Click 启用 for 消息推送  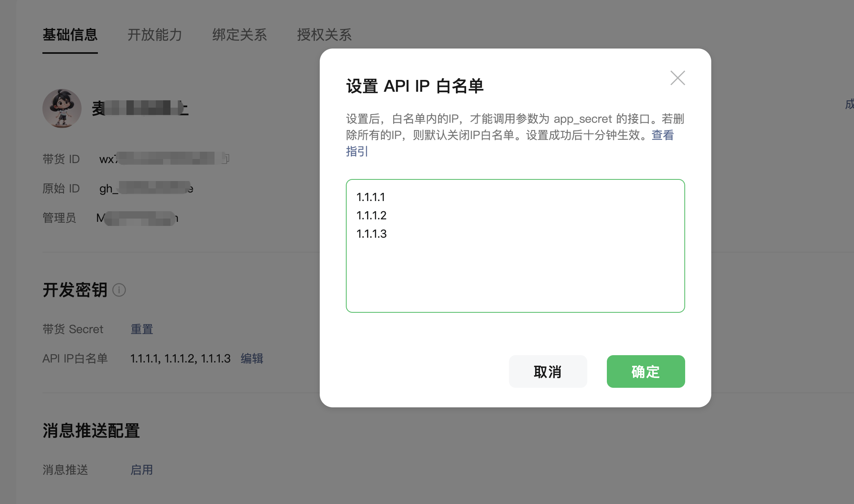pyautogui.click(x=142, y=470)
